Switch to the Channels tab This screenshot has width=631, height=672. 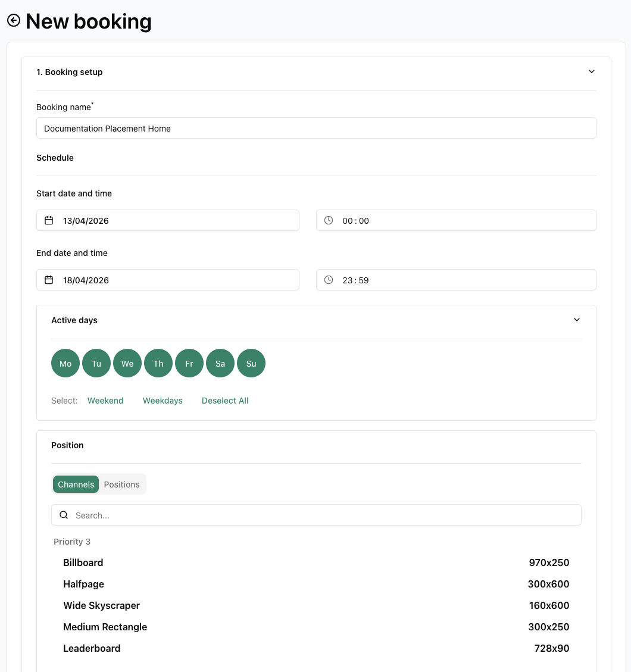tap(76, 485)
